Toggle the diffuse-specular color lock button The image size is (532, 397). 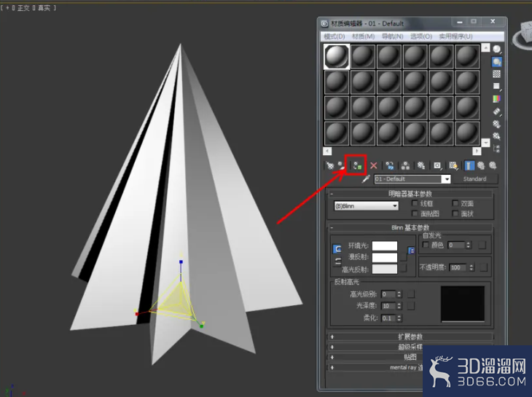tap(337, 262)
